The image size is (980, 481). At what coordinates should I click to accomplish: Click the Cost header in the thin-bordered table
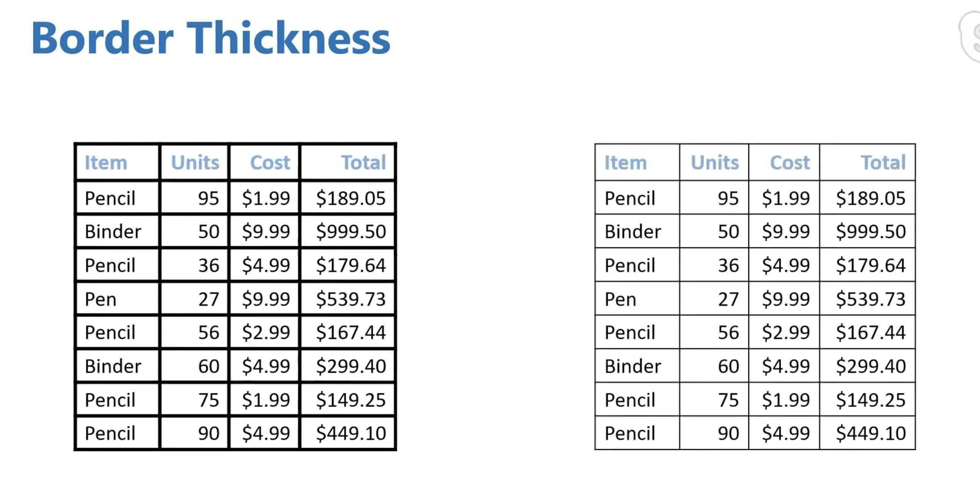(x=790, y=163)
